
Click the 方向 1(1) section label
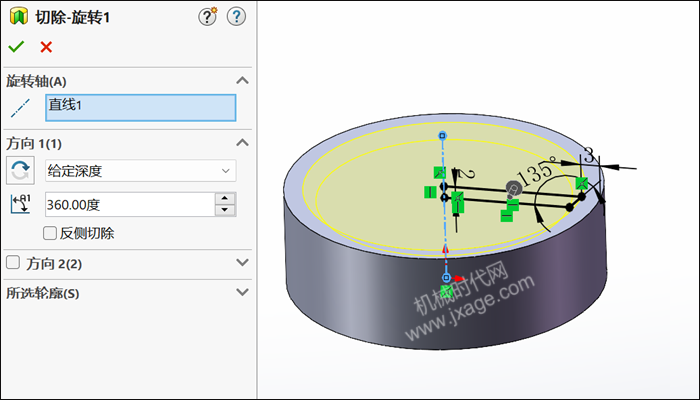tap(34, 144)
